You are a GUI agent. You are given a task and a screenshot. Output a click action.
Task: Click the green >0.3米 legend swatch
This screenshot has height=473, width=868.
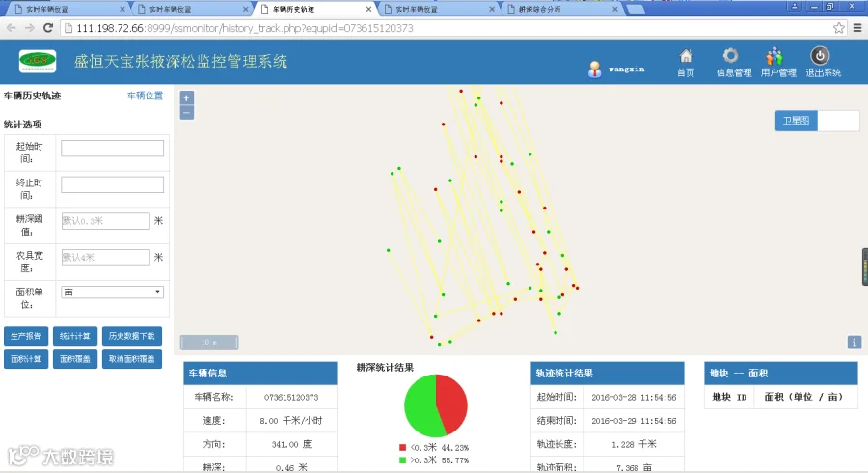402,460
